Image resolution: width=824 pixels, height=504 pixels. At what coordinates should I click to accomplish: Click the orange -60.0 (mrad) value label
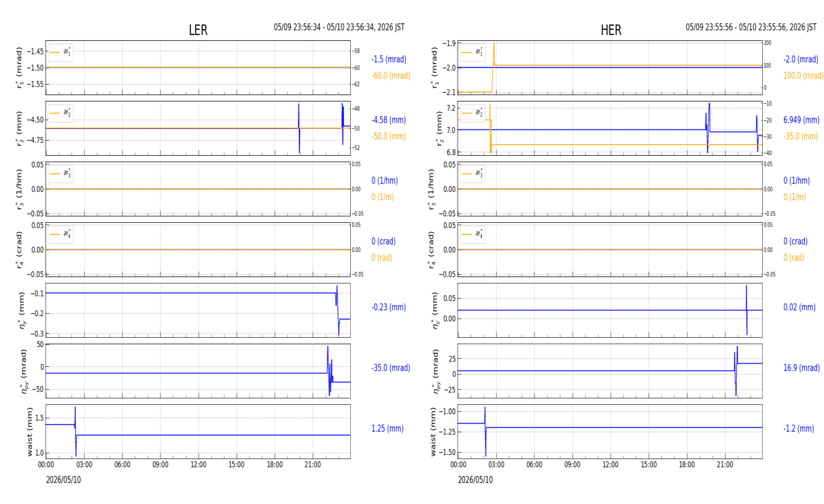point(390,76)
